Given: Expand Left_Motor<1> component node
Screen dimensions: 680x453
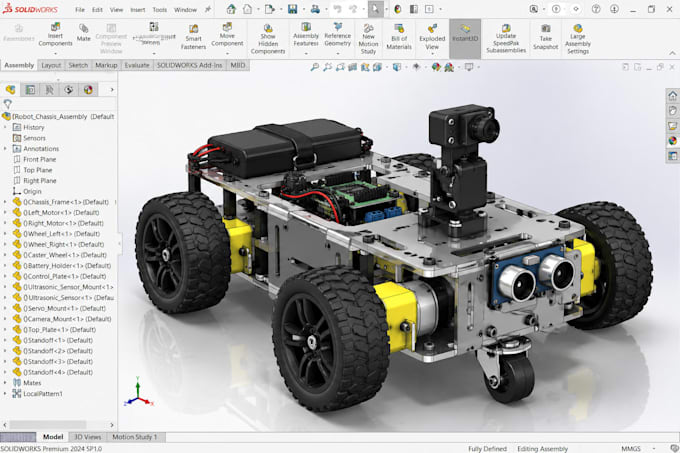Looking at the screenshot, I should click(5, 212).
